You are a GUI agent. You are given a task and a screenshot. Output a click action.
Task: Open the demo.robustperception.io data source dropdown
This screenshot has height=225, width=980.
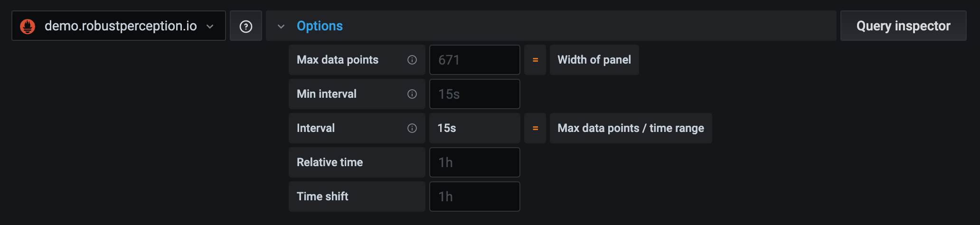tap(121, 26)
